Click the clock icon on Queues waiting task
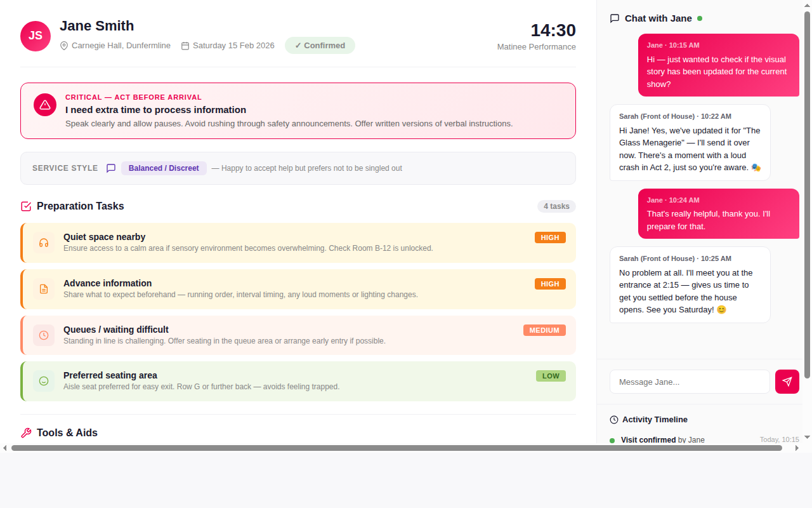 (x=43, y=335)
